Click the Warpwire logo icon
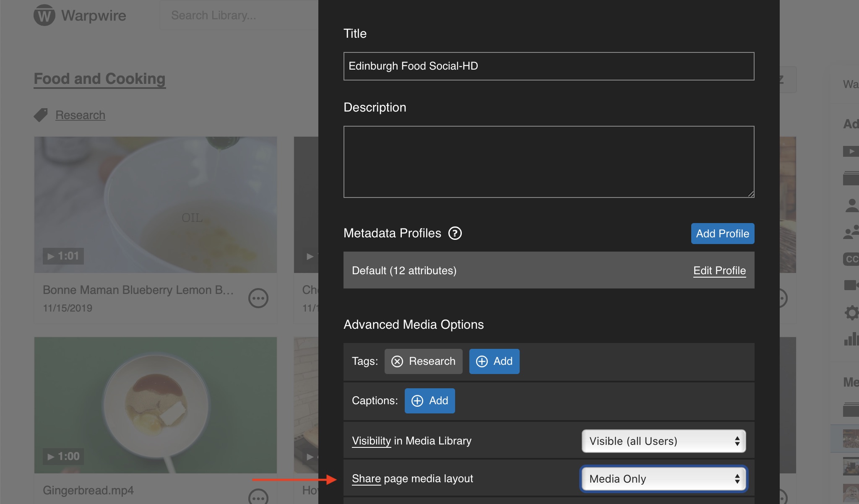Image resolution: width=859 pixels, height=504 pixels. click(44, 16)
